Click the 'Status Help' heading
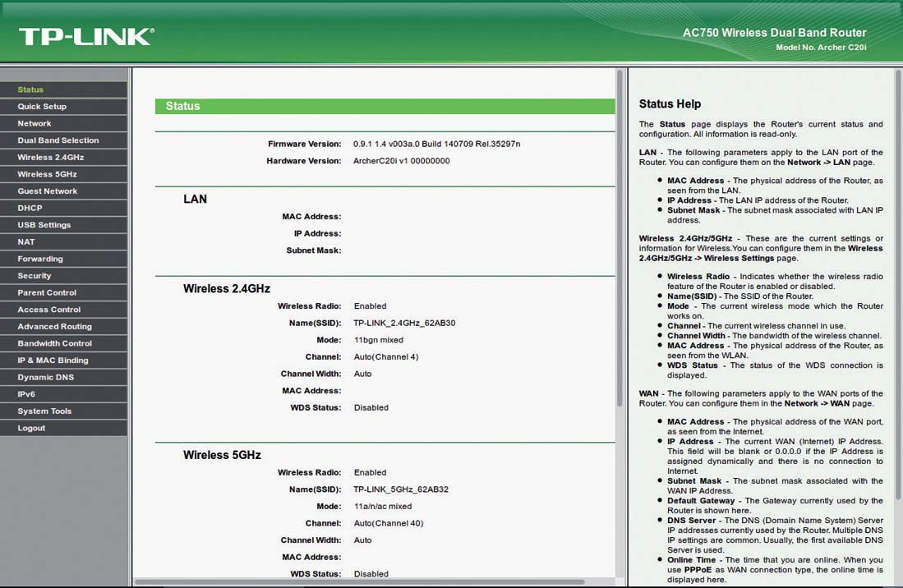This screenshot has width=903, height=588. point(670,104)
